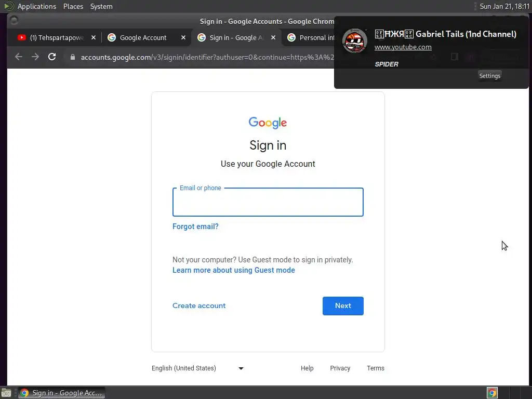
Task: Click the address bar URL
Action: point(207,57)
